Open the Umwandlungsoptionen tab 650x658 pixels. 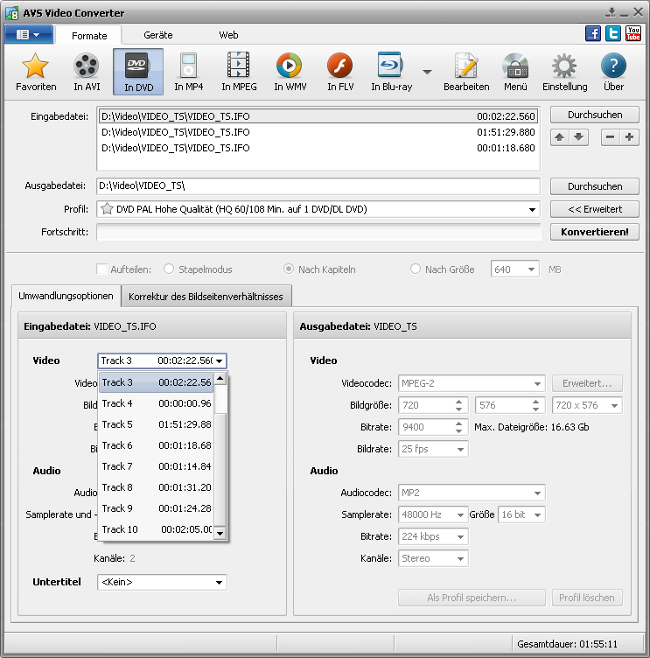[66, 296]
